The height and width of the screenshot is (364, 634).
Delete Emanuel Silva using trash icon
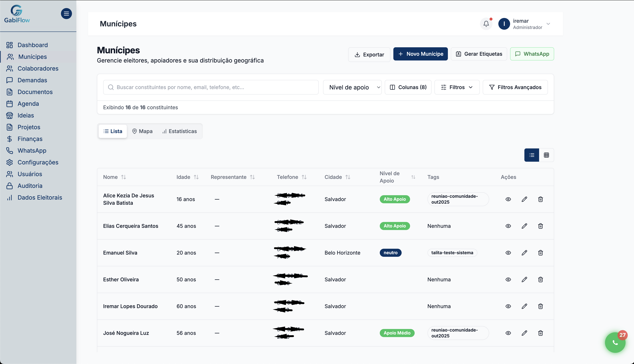click(540, 253)
